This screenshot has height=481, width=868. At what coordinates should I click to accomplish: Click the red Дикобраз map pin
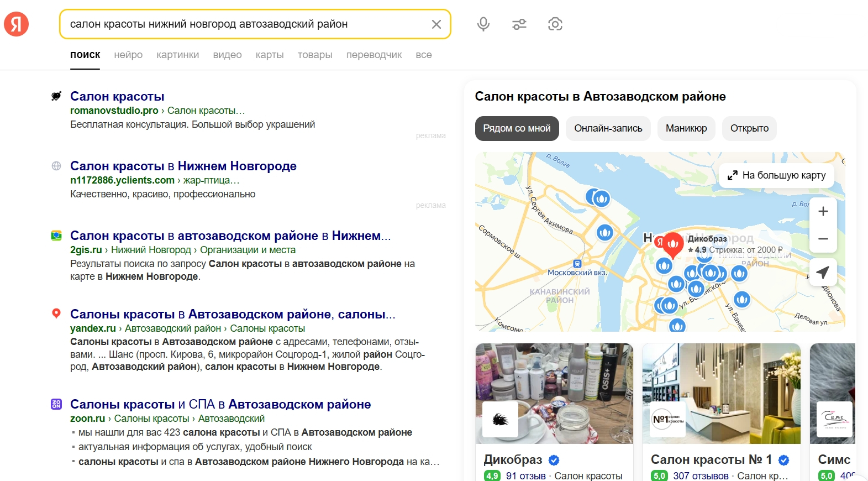672,245
